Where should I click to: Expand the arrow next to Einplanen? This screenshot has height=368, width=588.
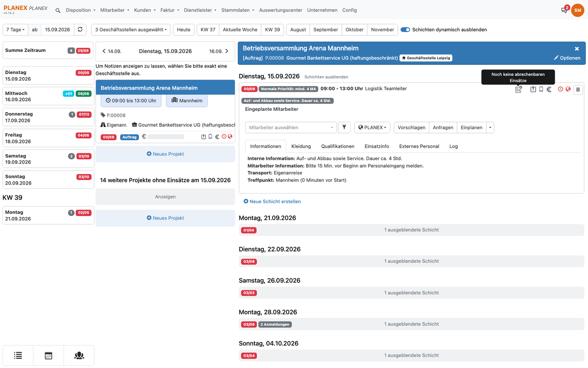[490, 127]
